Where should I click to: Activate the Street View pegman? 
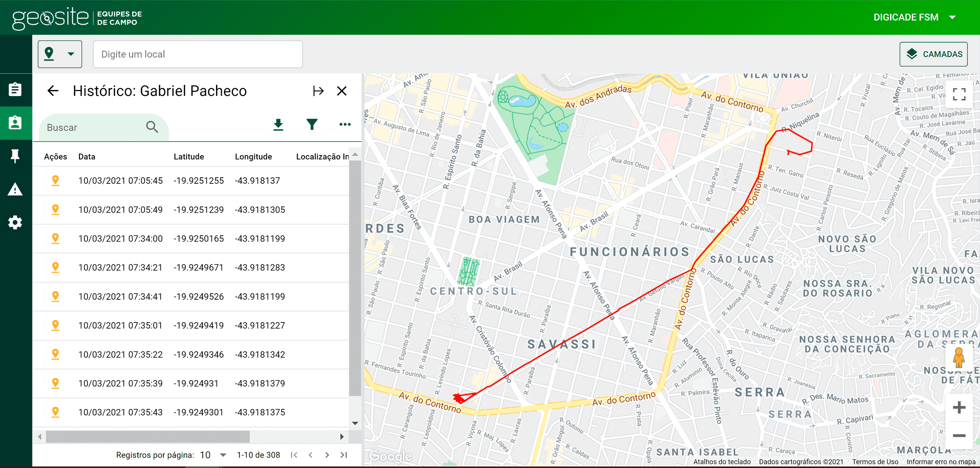click(960, 357)
